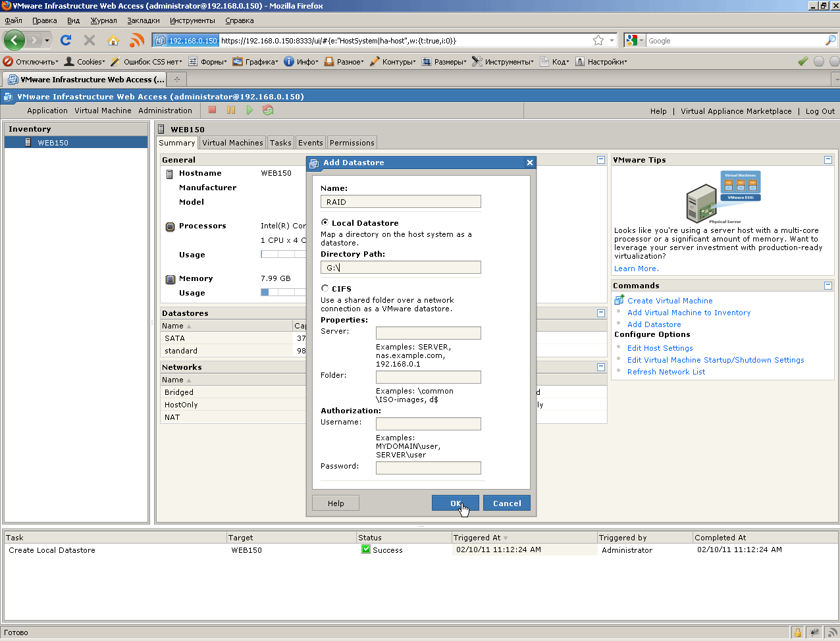
Task: Click the CIFS Server field
Action: [429, 333]
